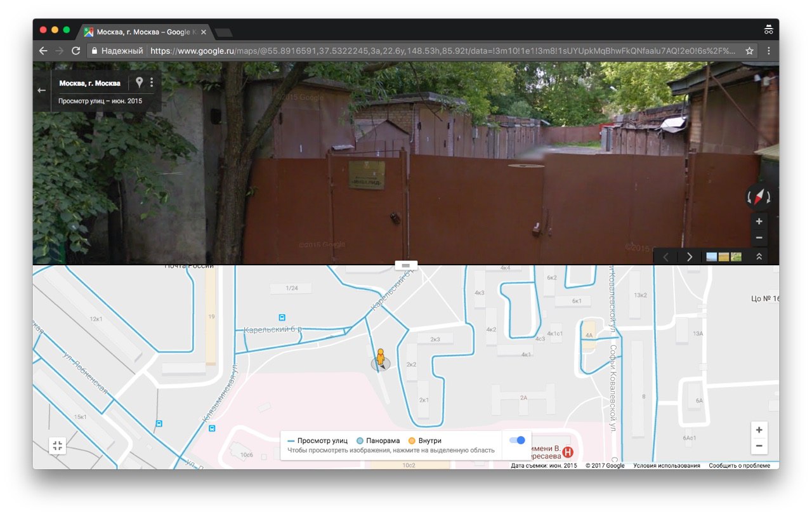
Task: Click the Цо № 16 map label
Action: point(764,298)
